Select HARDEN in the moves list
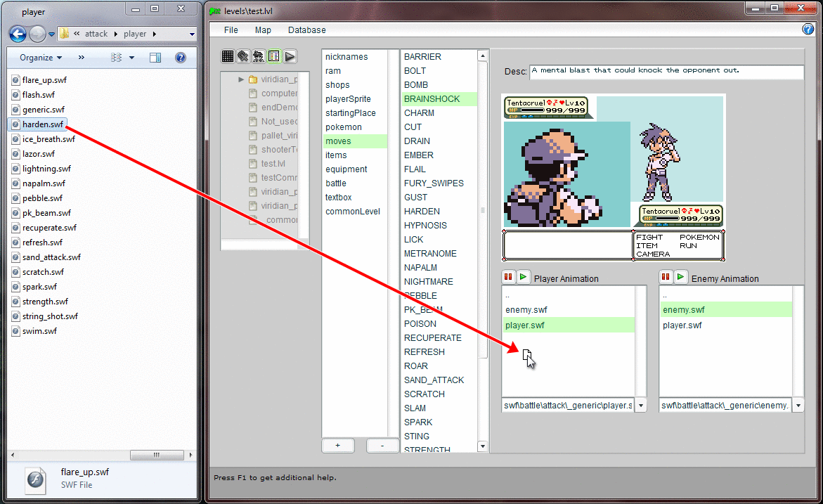This screenshot has width=823, height=504. (422, 212)
